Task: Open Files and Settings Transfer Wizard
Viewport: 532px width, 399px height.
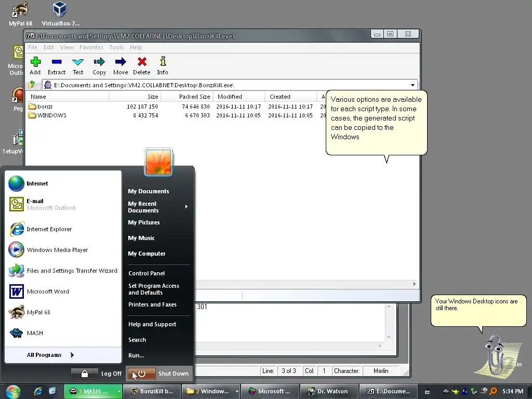Action: pyautogui.click(x=63, y=271)
